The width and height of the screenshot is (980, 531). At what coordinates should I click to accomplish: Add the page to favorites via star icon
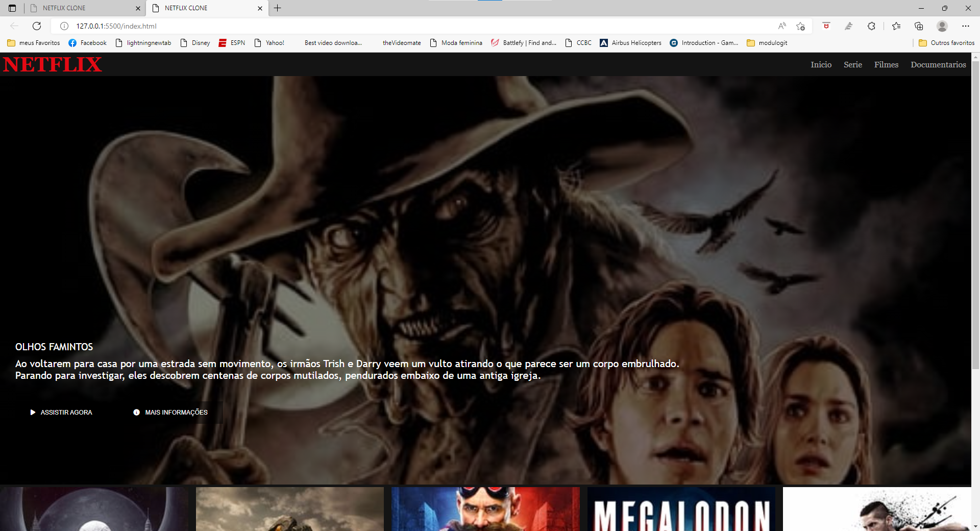[800, 26]
